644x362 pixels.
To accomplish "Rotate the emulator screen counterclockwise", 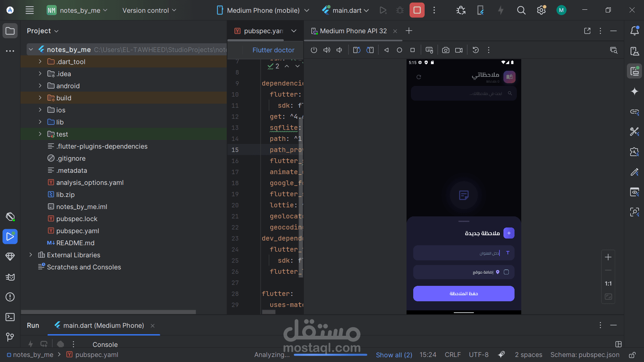I will [356, 50].
